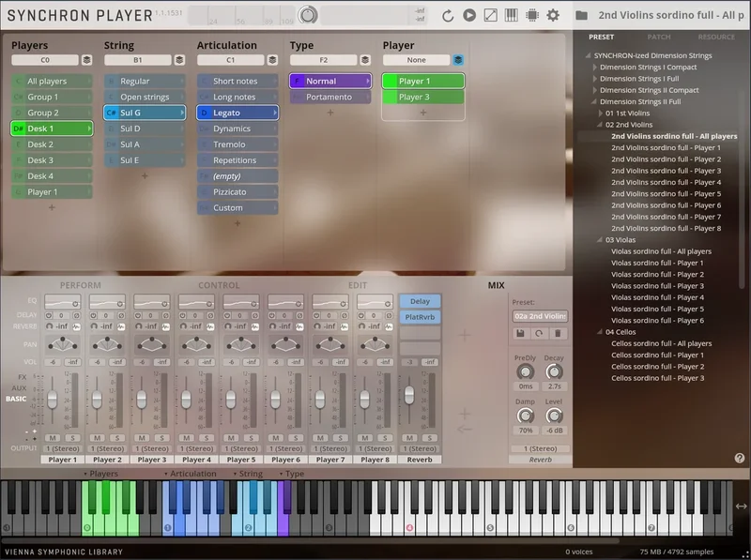The width and height of the screenshot is (751, 560).
Task: Click the stack icon next to Type F2
Action: point(365,60)
